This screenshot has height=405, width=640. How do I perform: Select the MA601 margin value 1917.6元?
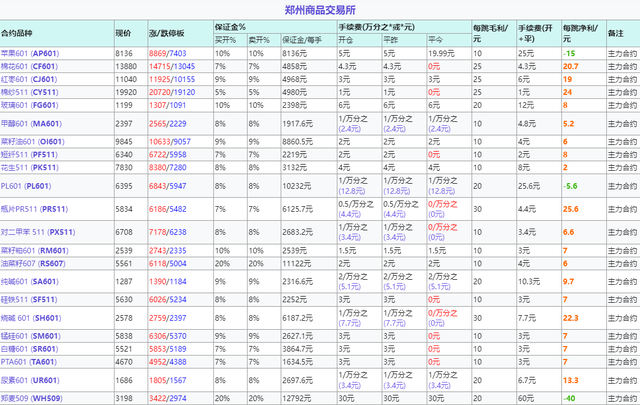pos(297,124)
